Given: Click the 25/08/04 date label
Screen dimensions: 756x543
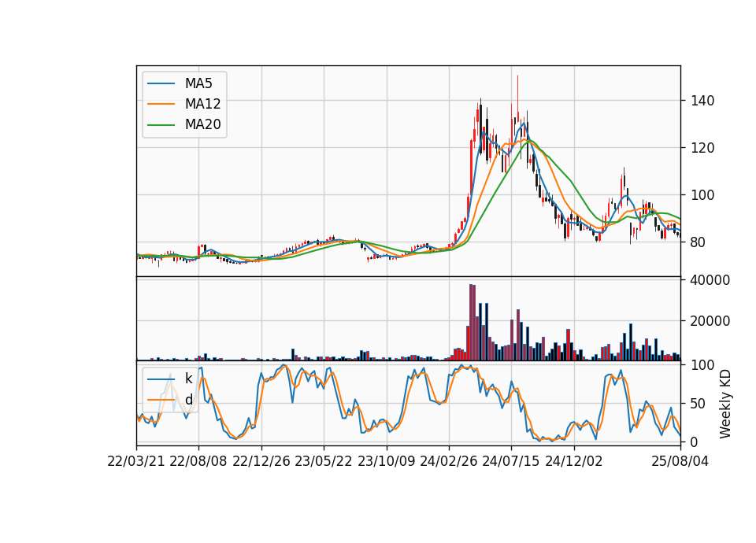Looking at the screenshot, I should coord(680,461).
